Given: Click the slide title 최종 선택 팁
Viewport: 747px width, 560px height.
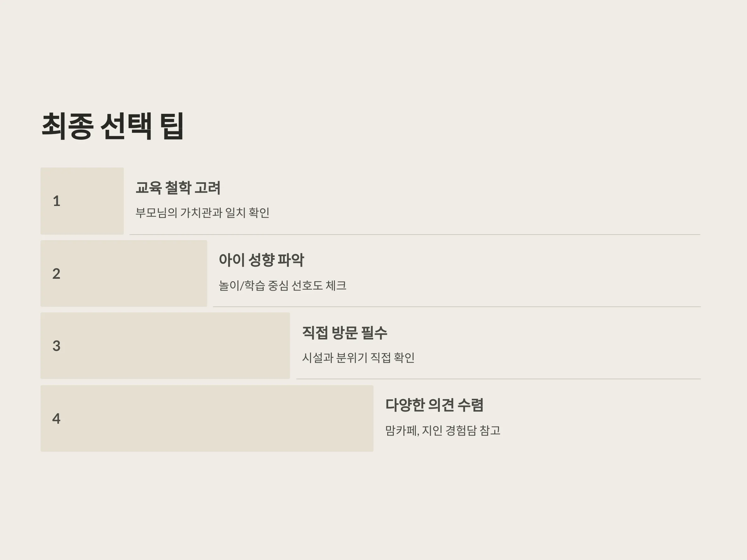Looking at the screenshot, I should tap(112, 126).
